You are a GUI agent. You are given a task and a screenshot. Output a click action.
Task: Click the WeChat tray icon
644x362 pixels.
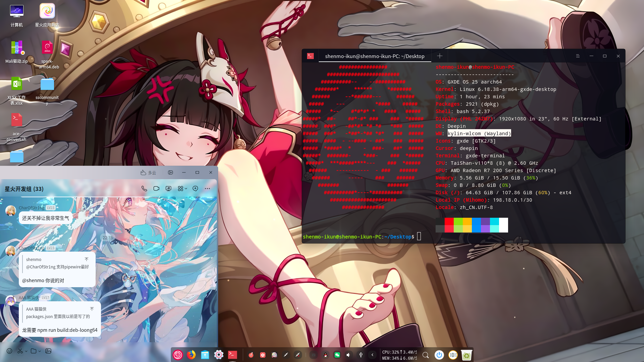coord(337,355)
